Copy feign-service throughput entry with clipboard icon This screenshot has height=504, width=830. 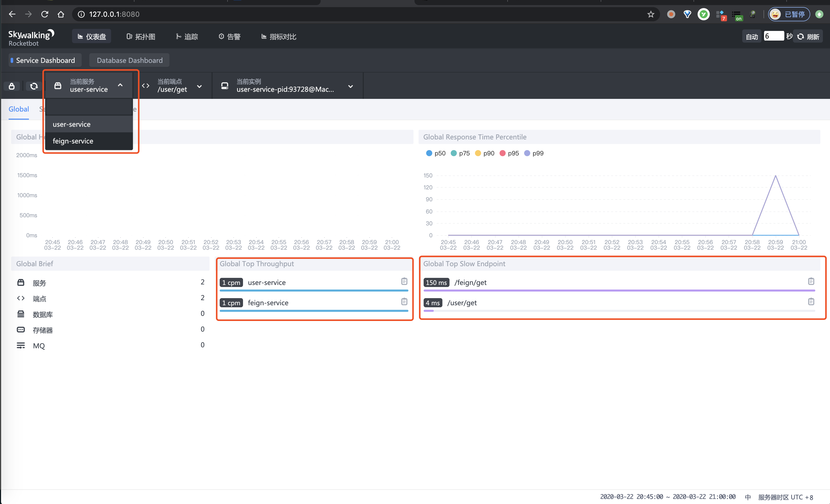tap(404, 301)
